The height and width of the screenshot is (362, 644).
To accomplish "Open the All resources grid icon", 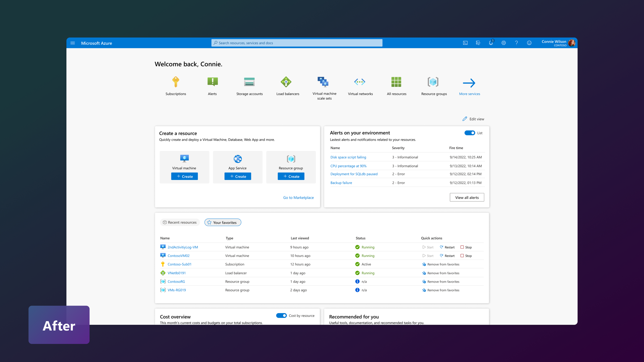I will coord(396,82).
